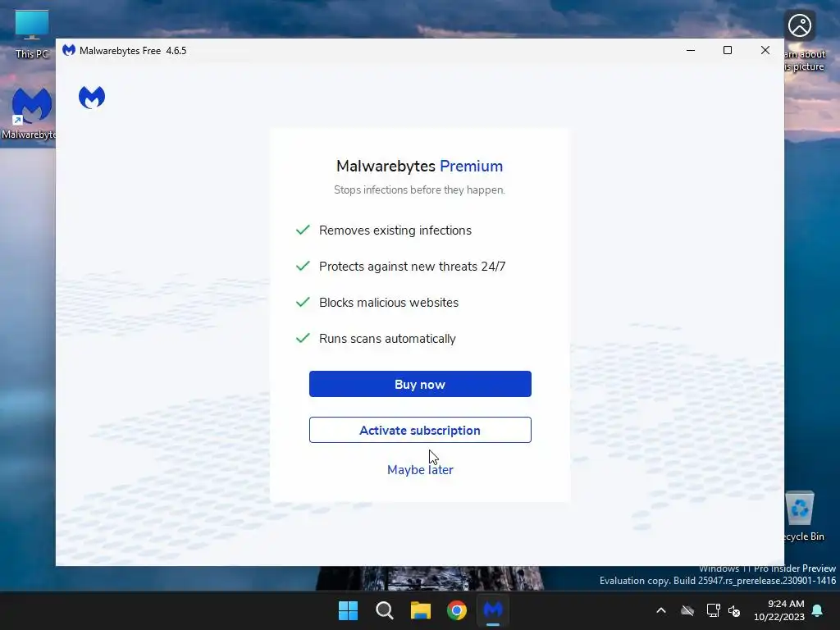Select the Malwarebytes desktop shortcut
This screenshot has height=630, width=840.
click(30, 113)
